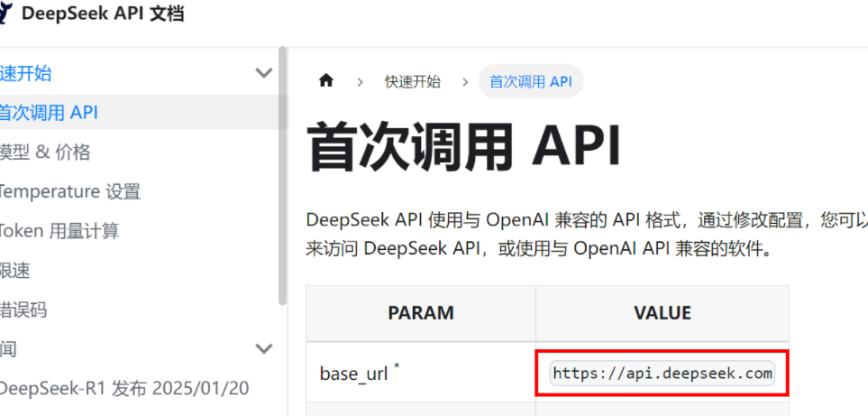Click the 新闻 sidebar category label
The height and width of the screenshot is (416, 868).
coord(8,349)
